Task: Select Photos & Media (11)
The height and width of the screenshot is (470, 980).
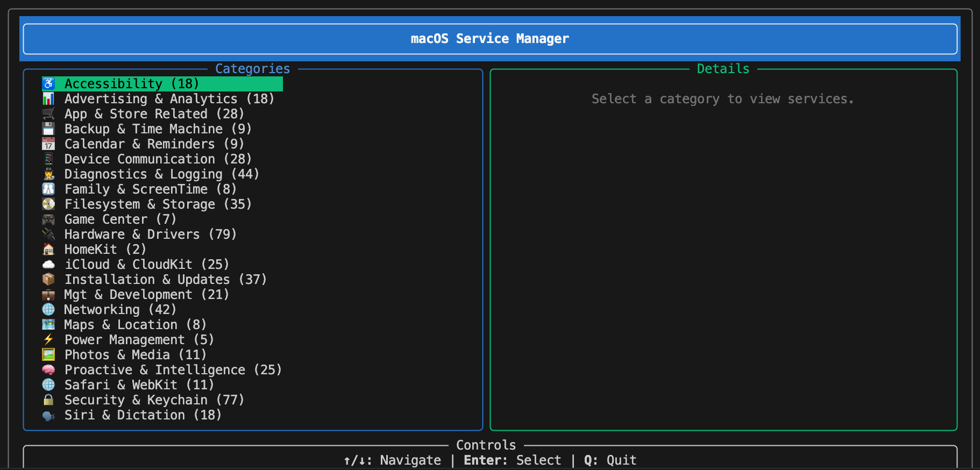Action: click(x=136, y=354)
